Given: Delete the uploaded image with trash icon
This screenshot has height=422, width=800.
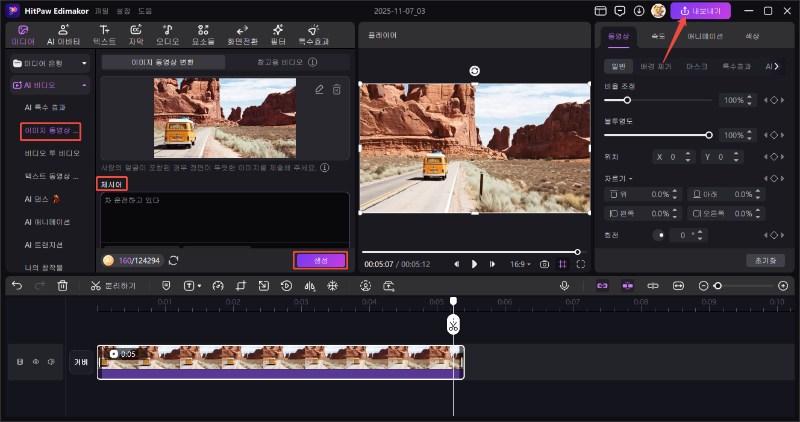Looking at the screenshot, I should [x=337, y=90].
